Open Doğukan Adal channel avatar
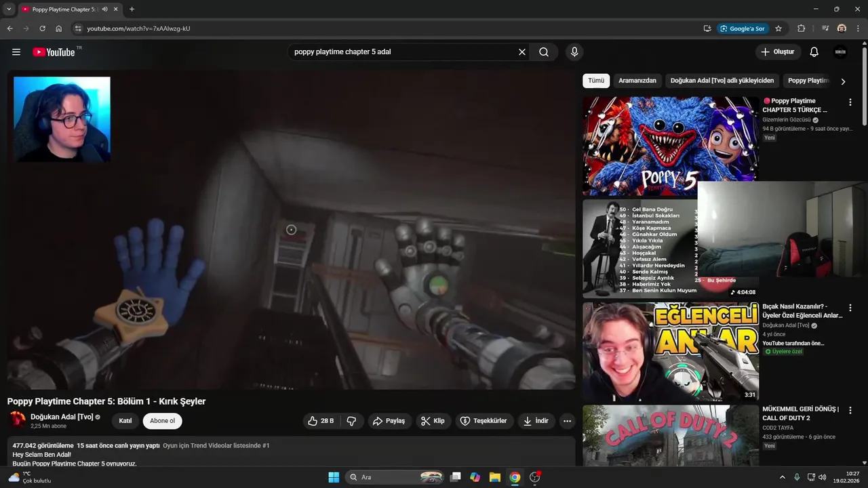 click(x=17, y=420)
